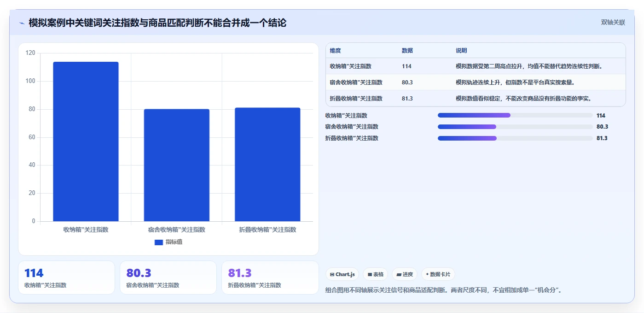Click table cell value 114
The image size is (644, 313).
click(406, 66)
